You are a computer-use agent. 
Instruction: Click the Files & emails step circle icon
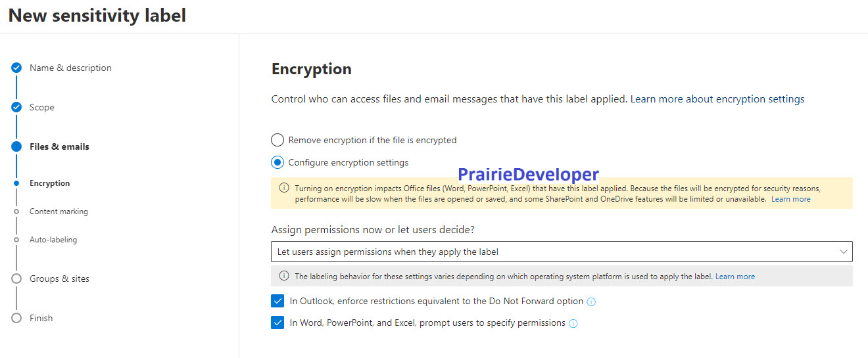[16, 146]
